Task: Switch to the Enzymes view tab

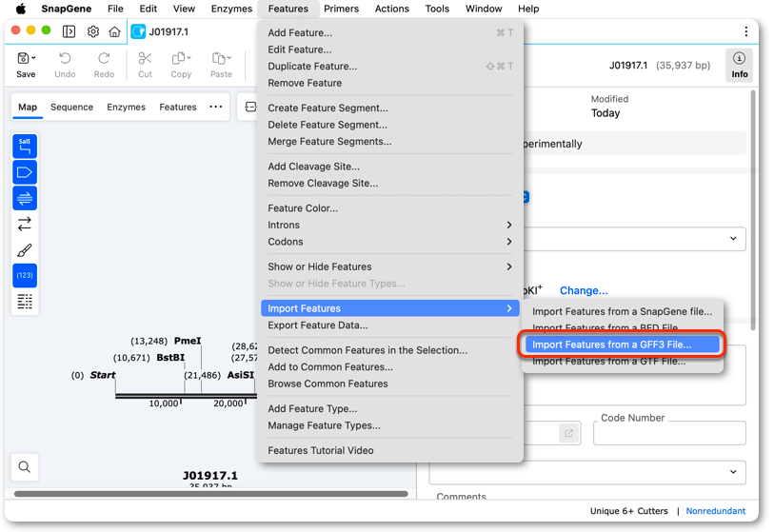Action: tap(126, 108)
